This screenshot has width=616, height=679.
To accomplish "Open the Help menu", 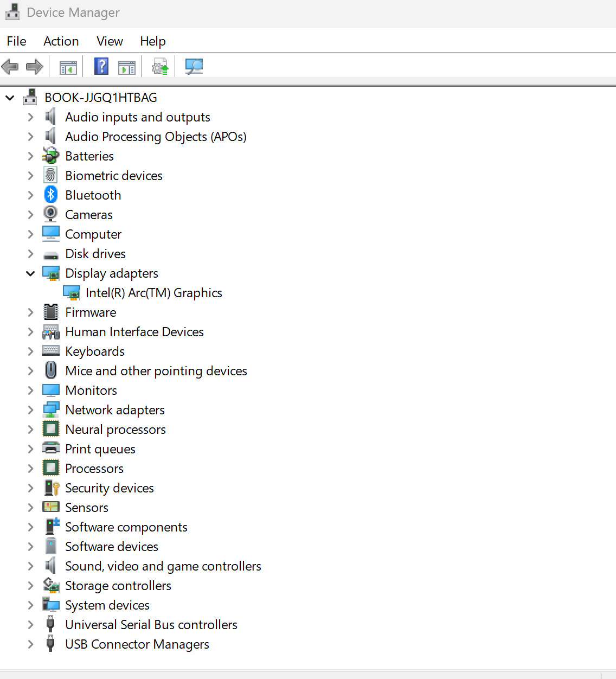I will [x=153, y=41].
